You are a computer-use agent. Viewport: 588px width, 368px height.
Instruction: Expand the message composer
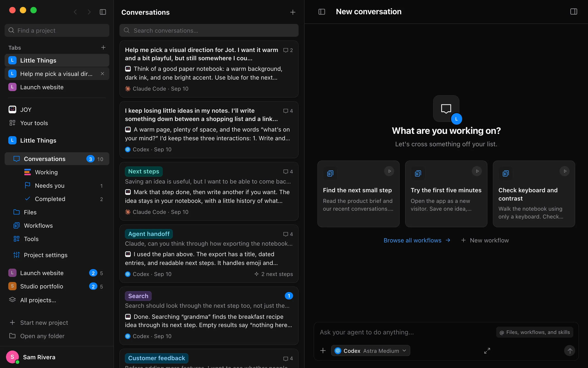point(487,351)
